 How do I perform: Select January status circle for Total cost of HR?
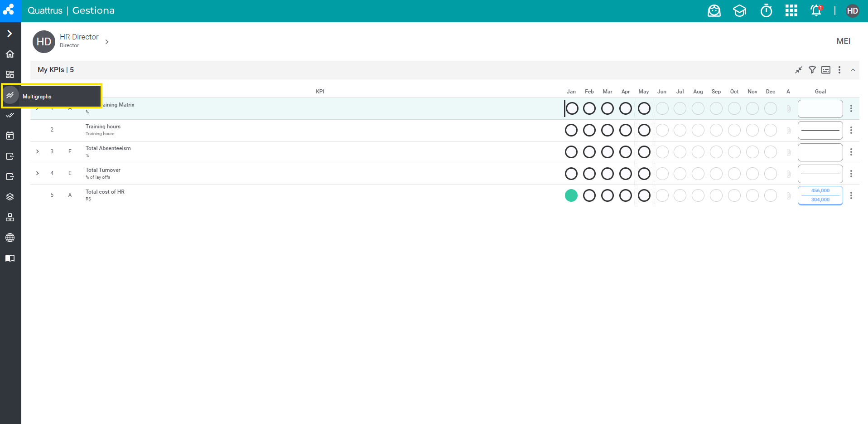point(571,195)
